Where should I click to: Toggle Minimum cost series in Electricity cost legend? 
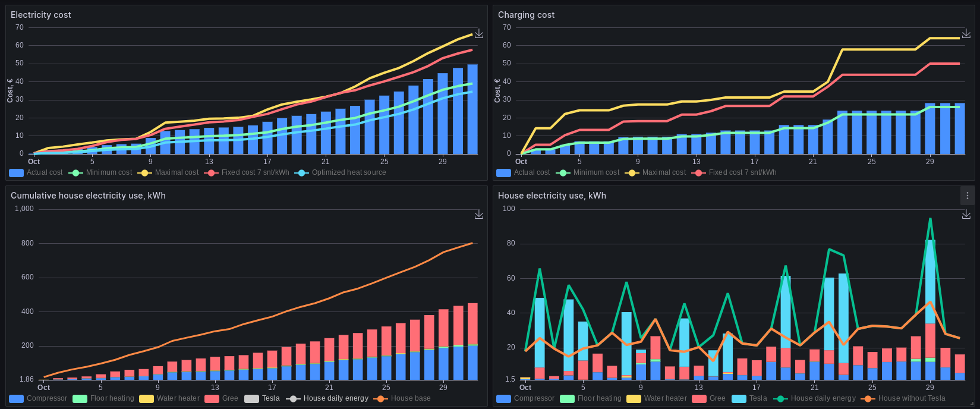point(109,172)
